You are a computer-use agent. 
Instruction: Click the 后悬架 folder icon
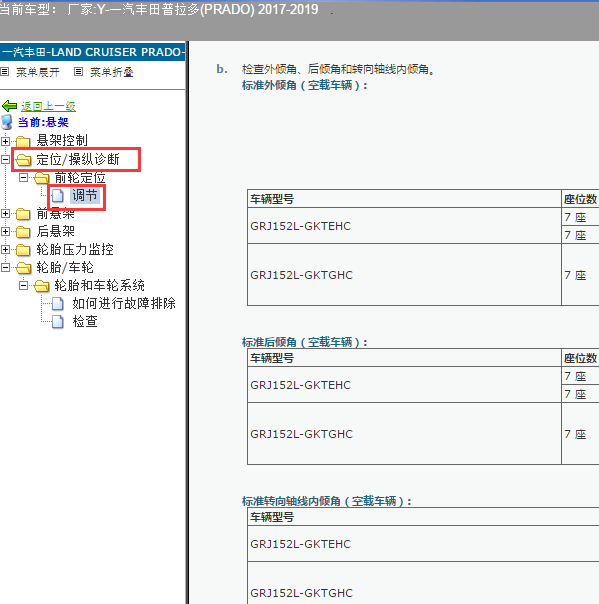tap(23, 232)
